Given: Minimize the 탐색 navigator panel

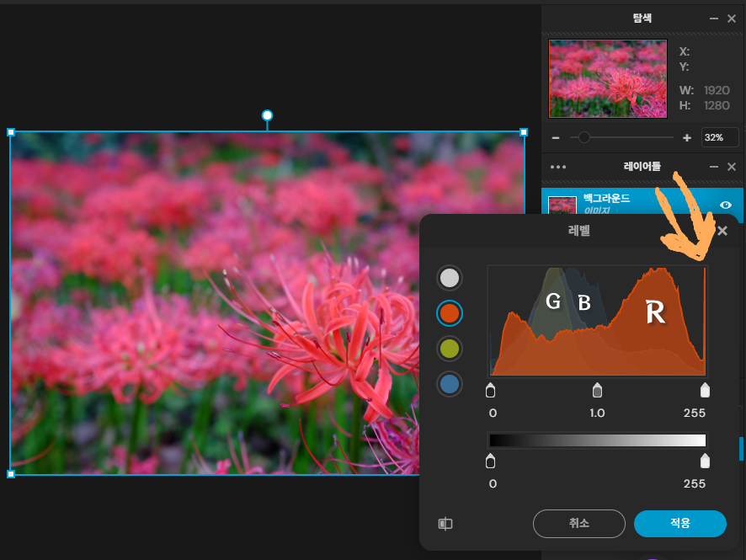Looking at the screenshot, I should (x=714, y=19).
